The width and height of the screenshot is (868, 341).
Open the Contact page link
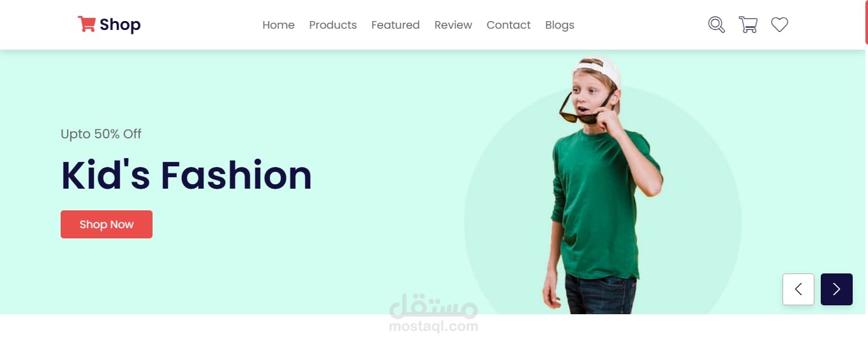coord(509,25)
